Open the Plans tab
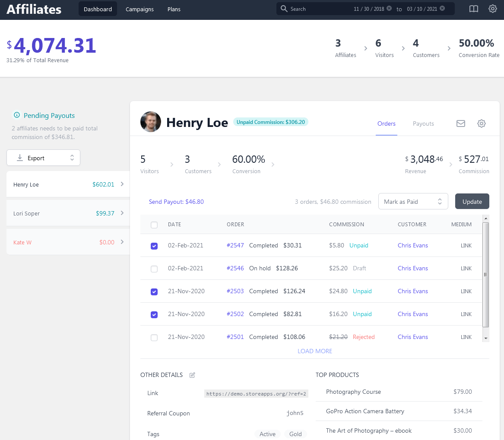This screenshot has height=440, width=504. click(174, 9)
